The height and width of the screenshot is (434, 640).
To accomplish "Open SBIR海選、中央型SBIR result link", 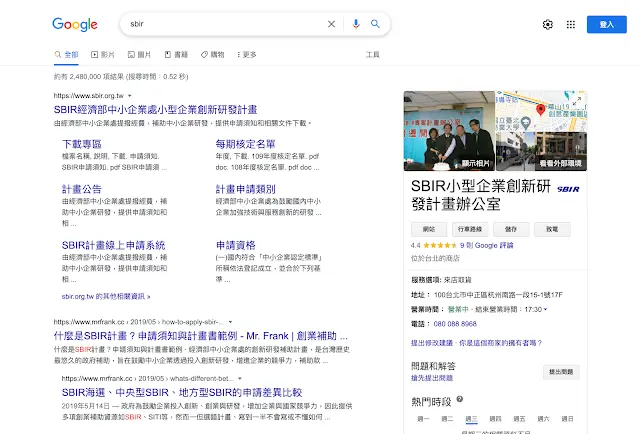I will click(182, 392).
